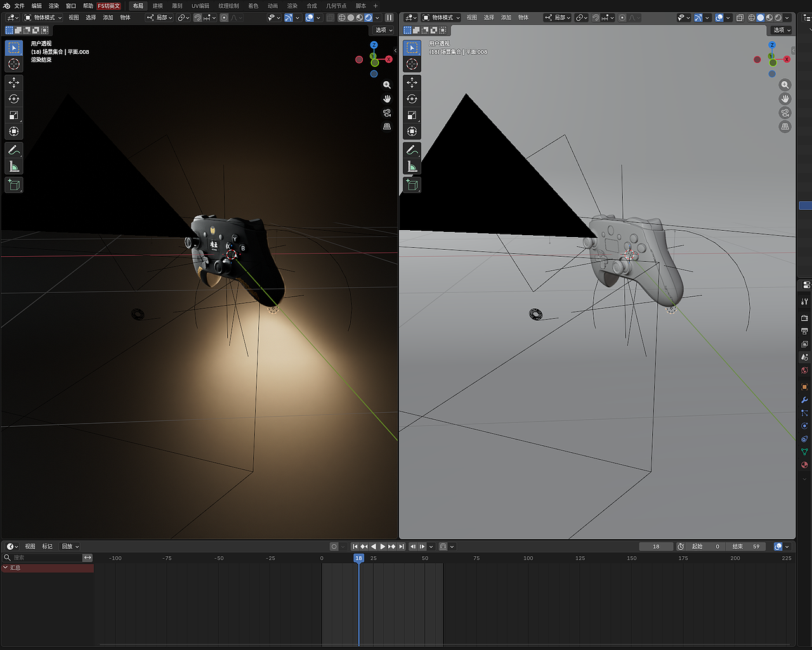812x650 pixels.
Task: Choose the Scale tool in right viewport
Action: click(412, 115)
